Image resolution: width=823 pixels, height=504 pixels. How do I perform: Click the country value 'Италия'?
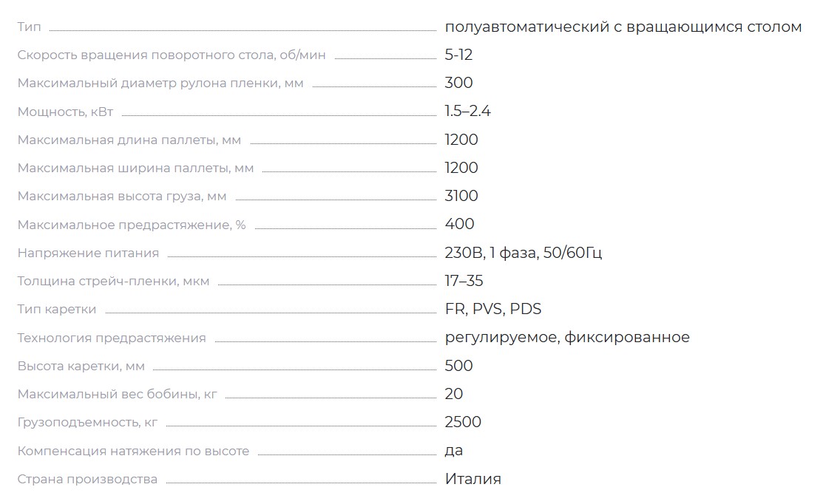[473, 479]
